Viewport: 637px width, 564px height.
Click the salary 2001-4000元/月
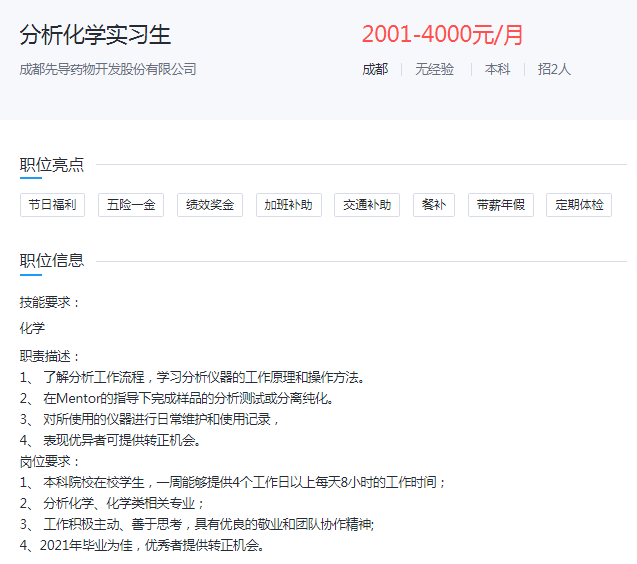(442, 35)
